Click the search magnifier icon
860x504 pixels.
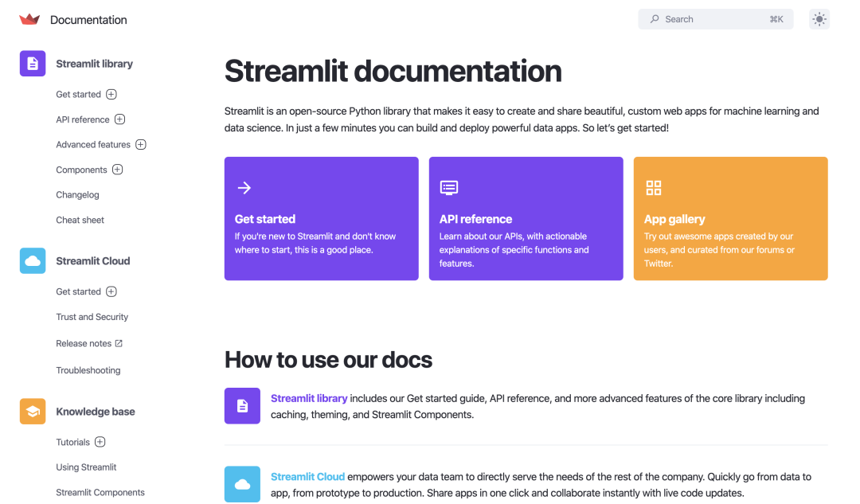[655, 19]
